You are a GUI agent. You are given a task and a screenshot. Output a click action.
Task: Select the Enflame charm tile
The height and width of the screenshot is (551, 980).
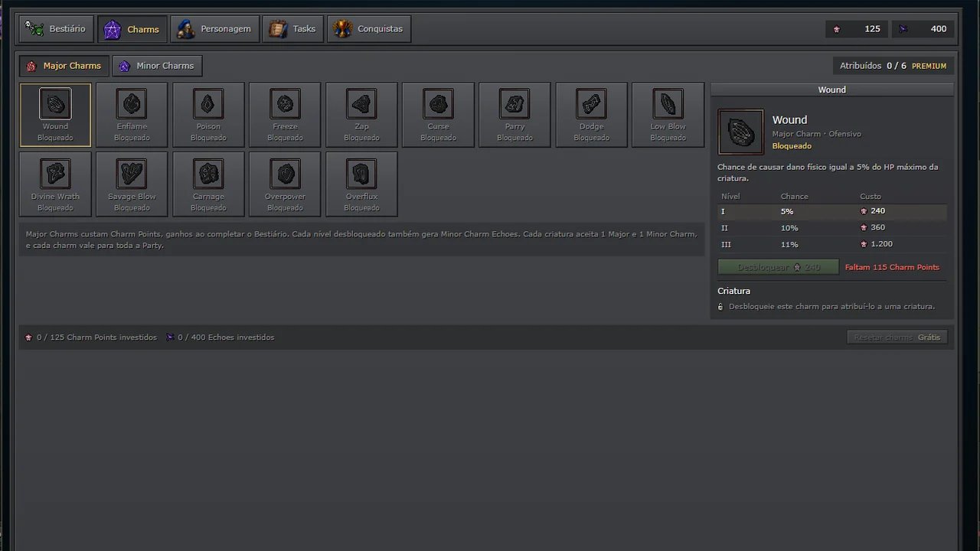(x=132, y=115)
